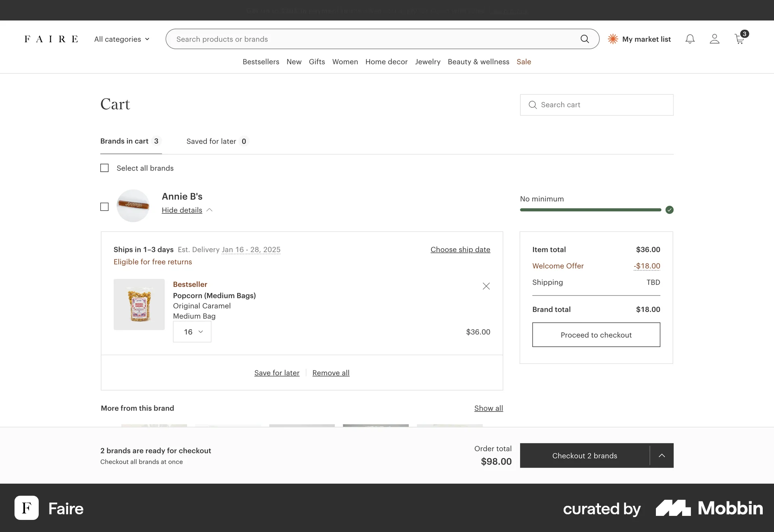Open notifications via the bell icon

[690, 39]
